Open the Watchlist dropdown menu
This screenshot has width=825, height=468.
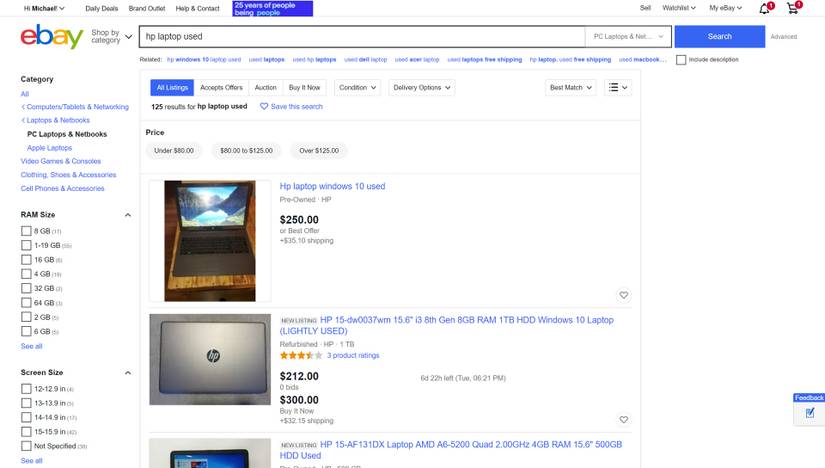point(679,8)
